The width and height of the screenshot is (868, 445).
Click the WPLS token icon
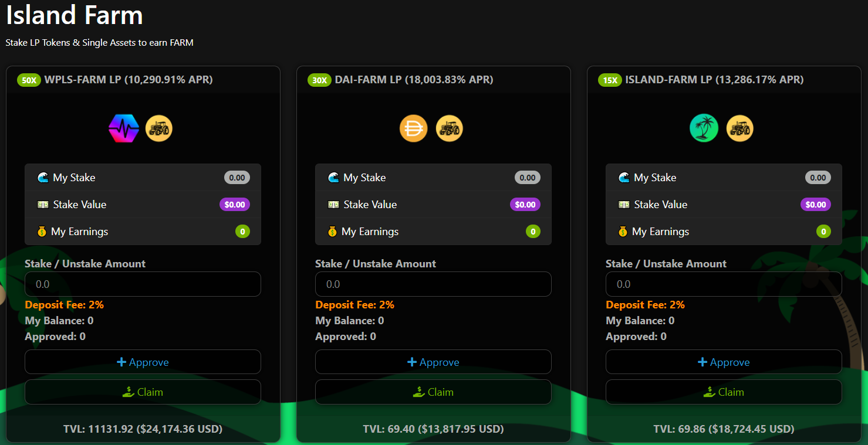(123, 128)
